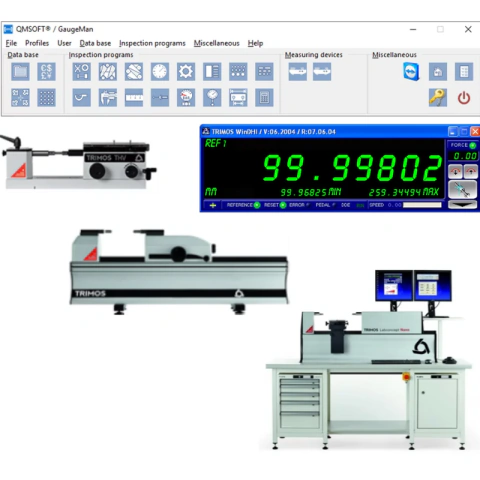Toggle the FORCE indicator in WinDHI
This screenshot has width=480, height=480.
[x=472, y=145]
